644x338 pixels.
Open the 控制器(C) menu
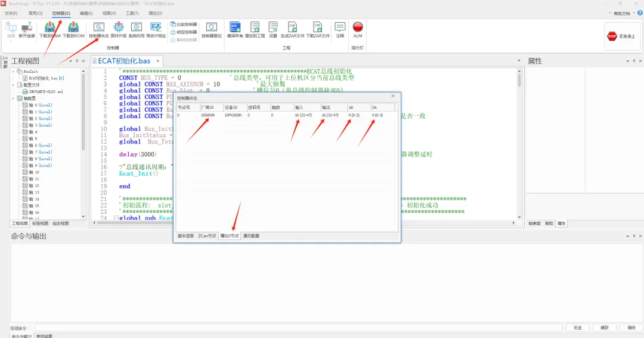pyautogui.click(x=61, y=13)
